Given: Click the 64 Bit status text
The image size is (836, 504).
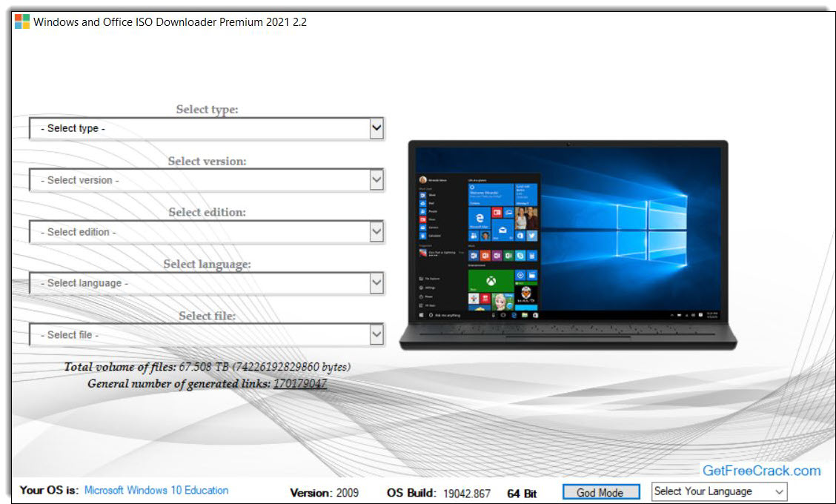Looking at the screenshot, I should [522, 494].
